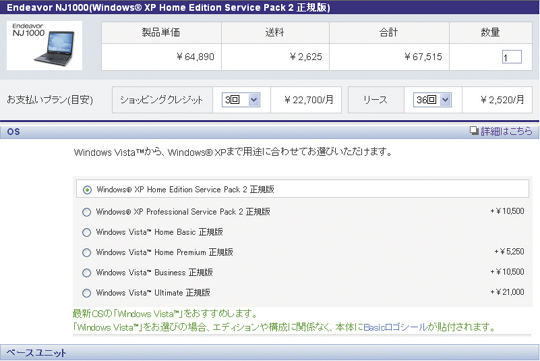Select Windows XP Home Edition Service Pack 2

click(87, 190)
